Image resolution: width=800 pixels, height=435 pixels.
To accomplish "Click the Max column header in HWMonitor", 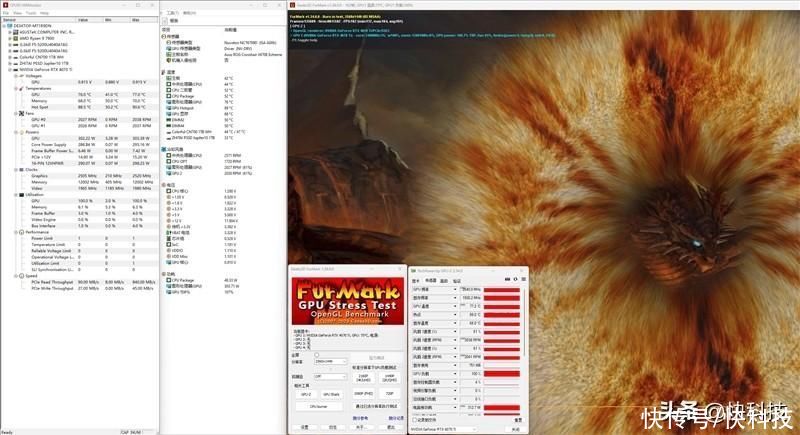I will [x=144, y=19].
